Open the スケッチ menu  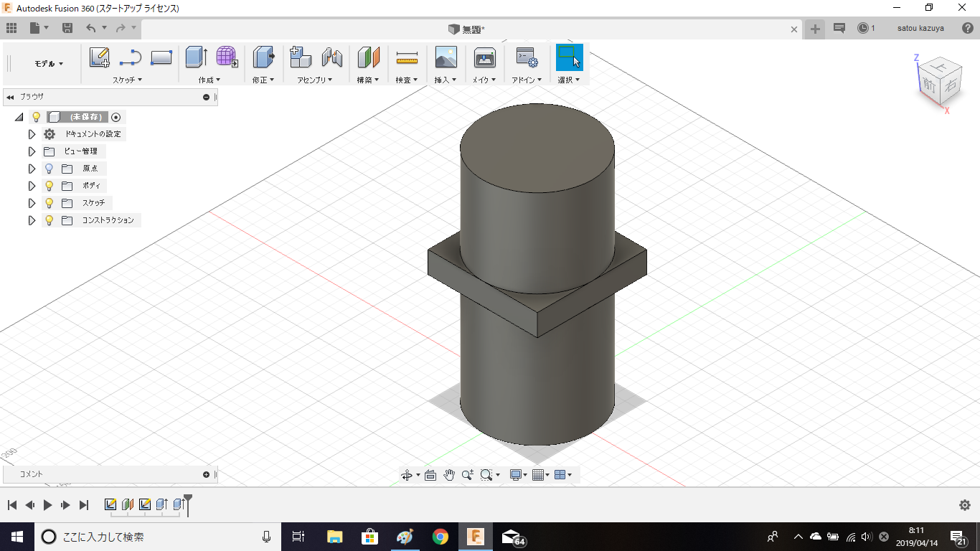point(127,80)
